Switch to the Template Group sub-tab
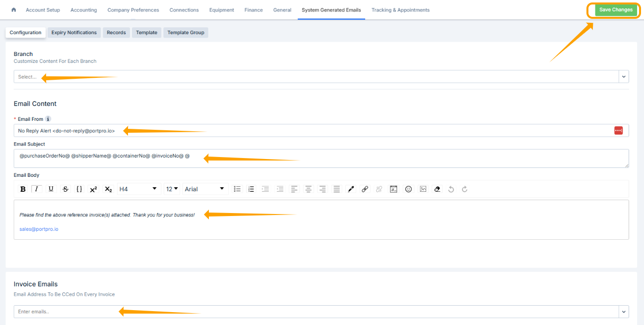This screenshot has width=644, height=325. pyautogui.click(x=186, y=33)
